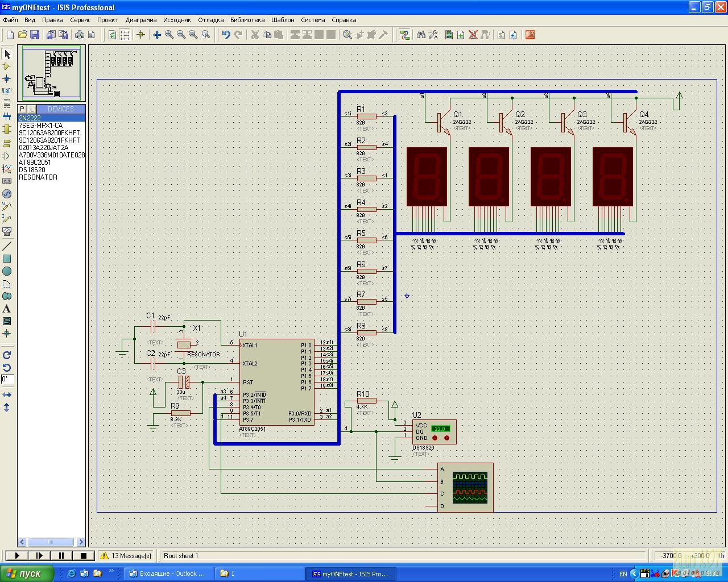Select the Voltage Probe tool

point(7,206)
